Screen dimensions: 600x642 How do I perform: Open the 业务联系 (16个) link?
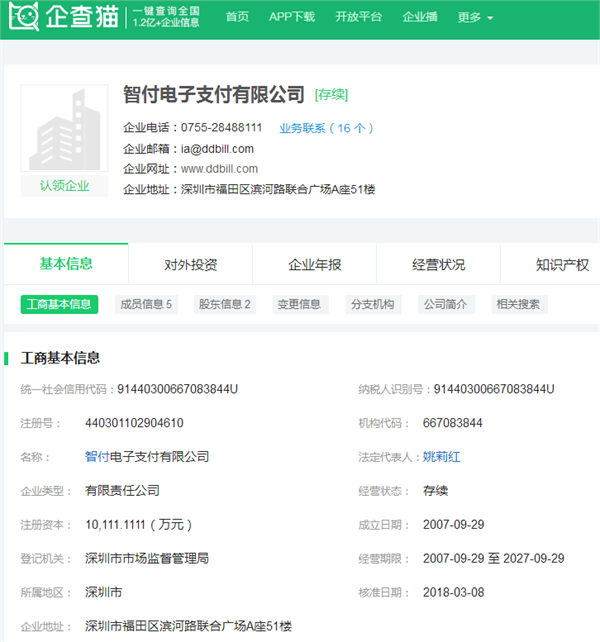(x=327, y=128)
